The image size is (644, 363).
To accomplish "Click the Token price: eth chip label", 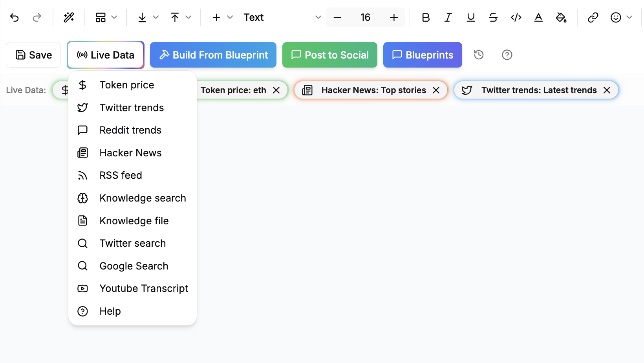I will 233,90.
